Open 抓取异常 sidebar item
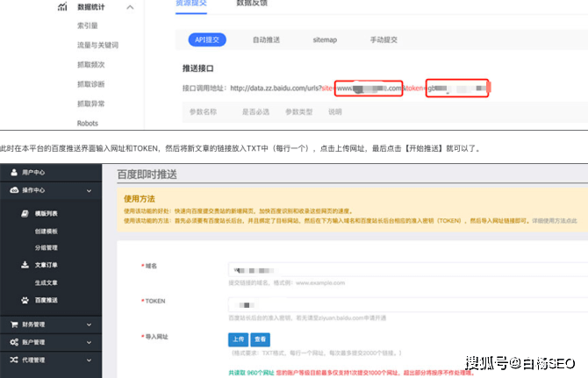The height and width of the screenshot is (378, 588). (x=90, y=103)
